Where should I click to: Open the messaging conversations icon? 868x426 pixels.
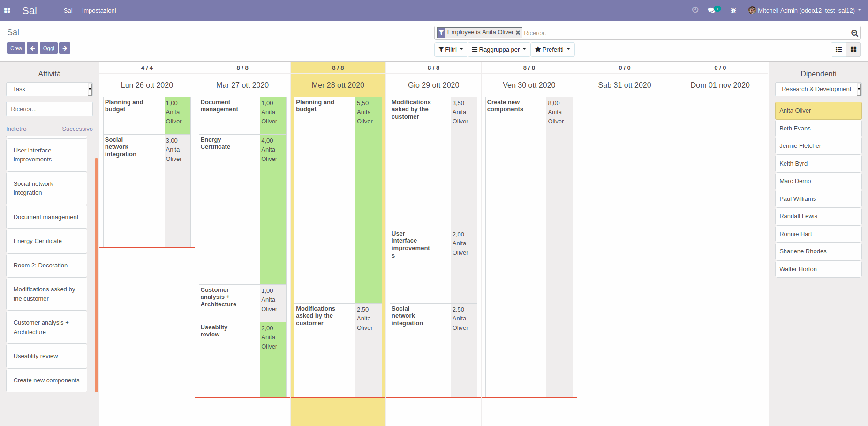(x=711, y=10)
